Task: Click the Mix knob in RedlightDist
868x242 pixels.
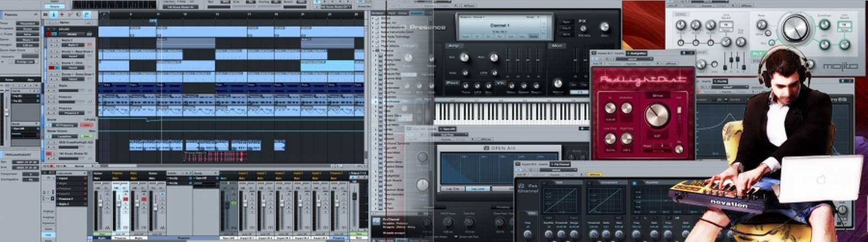Action: tap(679, 149)
